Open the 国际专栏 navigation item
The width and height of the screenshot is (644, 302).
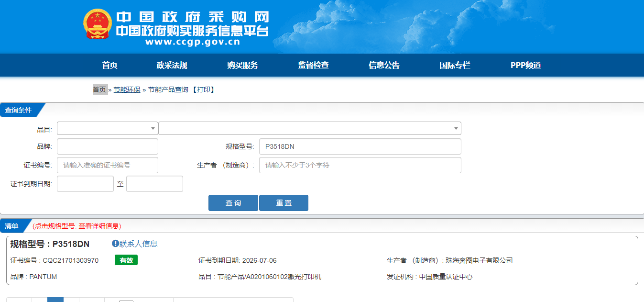pos(455,66)
